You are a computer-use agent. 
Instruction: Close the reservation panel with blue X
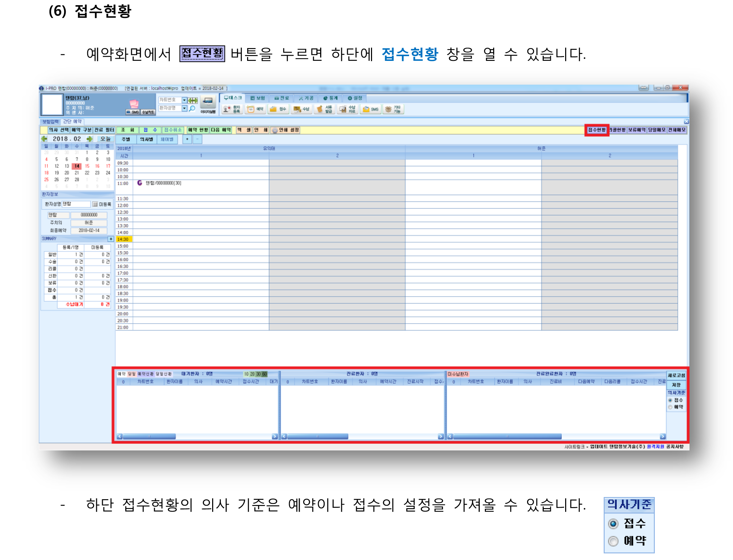(686, 121)
